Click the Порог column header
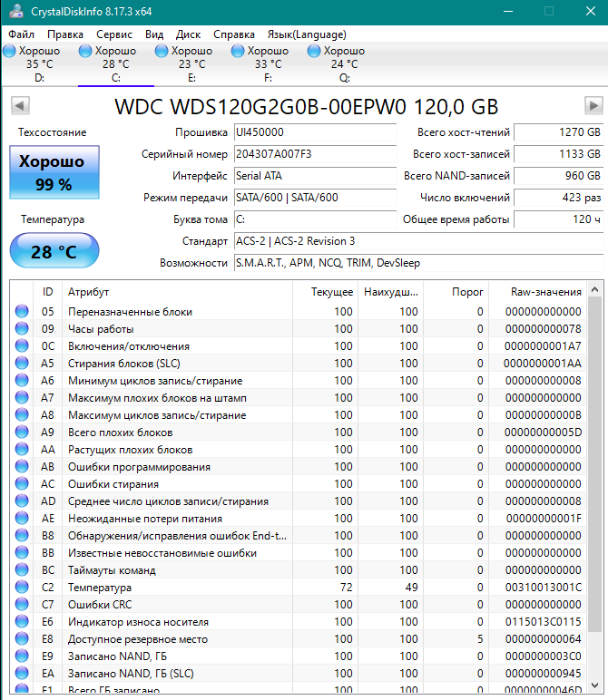The height and width of the screenshot is (700, 608). click(x=456, y=292)
